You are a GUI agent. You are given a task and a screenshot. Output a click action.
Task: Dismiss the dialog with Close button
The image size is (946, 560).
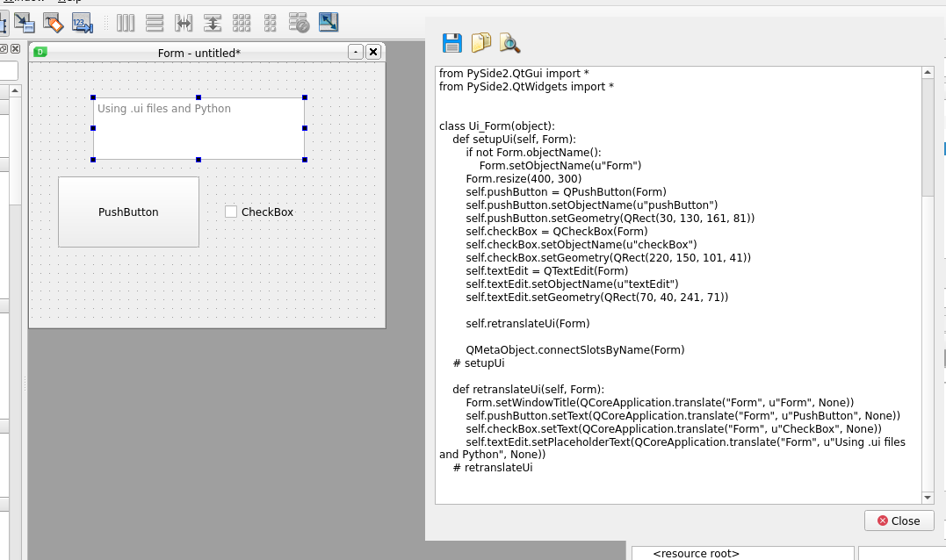pos(899,520)
